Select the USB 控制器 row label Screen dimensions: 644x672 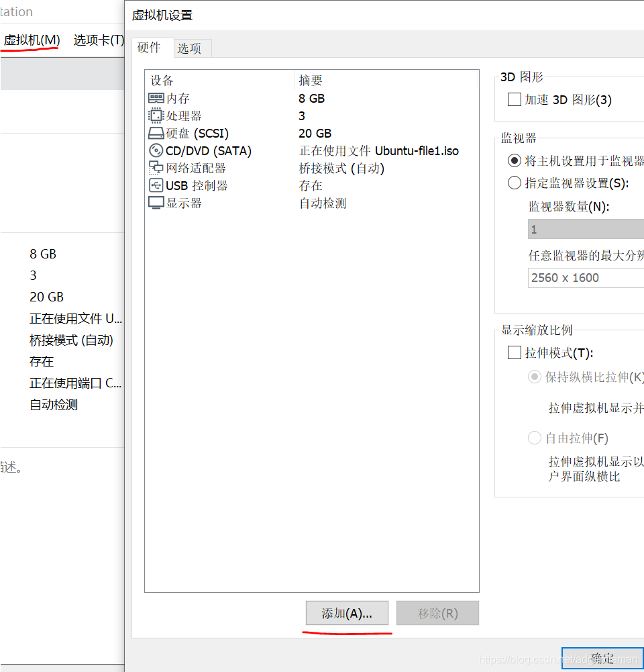click(197, 185)
